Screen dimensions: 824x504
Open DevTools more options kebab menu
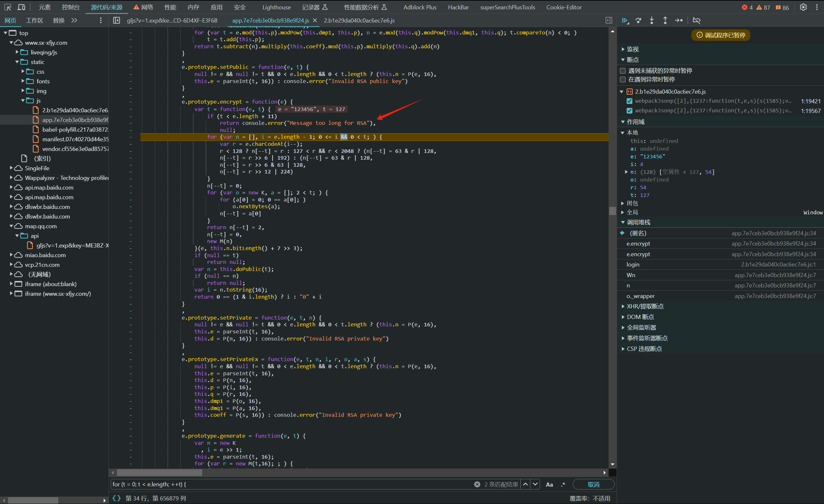tap(817, 7)
